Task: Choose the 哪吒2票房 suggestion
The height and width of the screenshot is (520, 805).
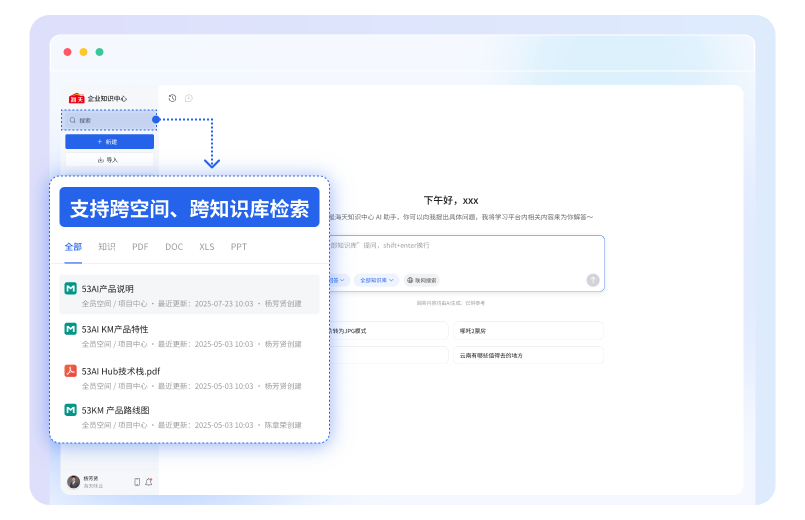Action: point(528,331)
